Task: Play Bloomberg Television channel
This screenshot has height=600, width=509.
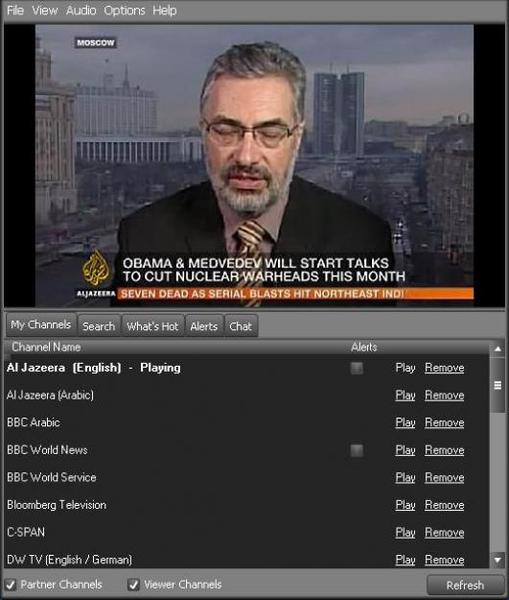Action: [x=405, y=505]
